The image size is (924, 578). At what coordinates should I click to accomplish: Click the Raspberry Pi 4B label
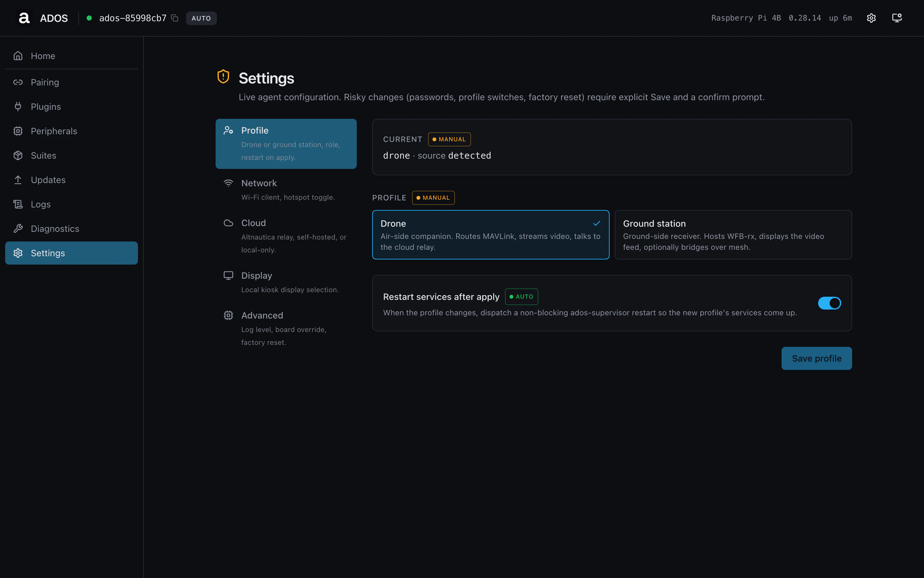pyautogui.click(x=746, y=18)
